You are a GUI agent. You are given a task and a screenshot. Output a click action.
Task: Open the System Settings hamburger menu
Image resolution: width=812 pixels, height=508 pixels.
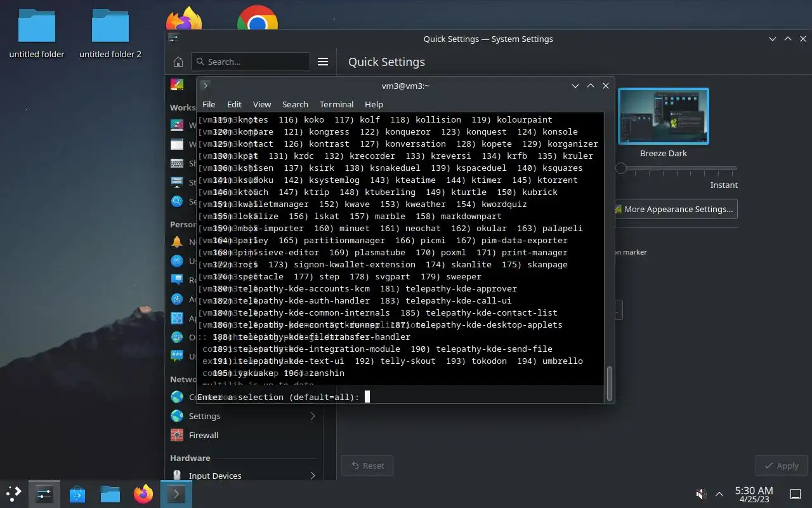[323, 62]
